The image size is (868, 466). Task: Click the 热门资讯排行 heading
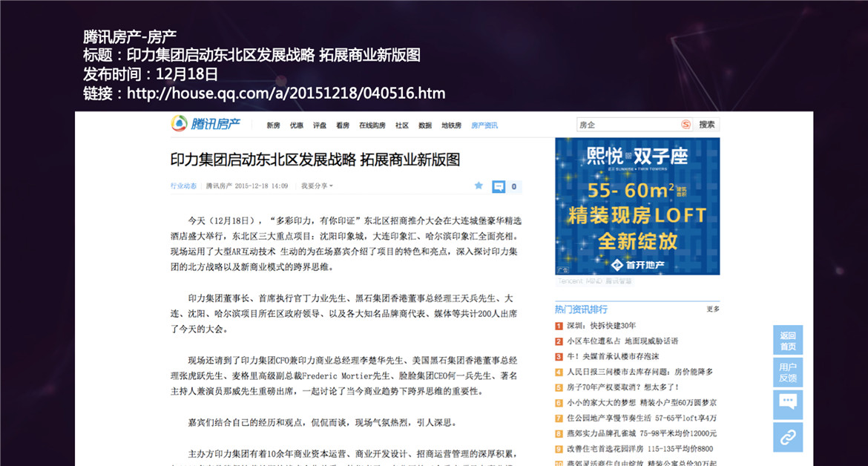pyautogui.click(x=581, y=309)
